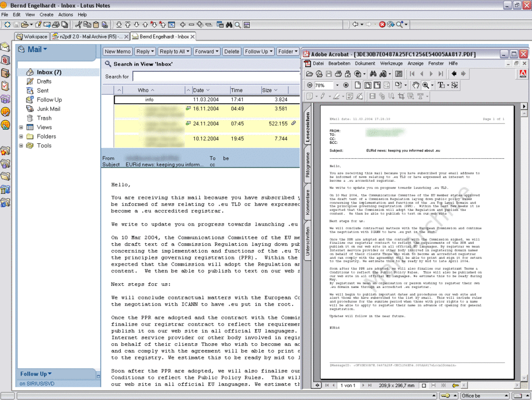Click the New Memo button
The width and height of the screenshot is (532, 400).
pyautogui.click(x=118, y=52)
